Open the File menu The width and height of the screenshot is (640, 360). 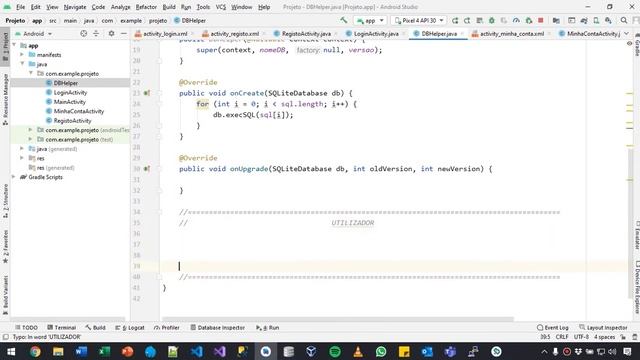coord(20,7)
